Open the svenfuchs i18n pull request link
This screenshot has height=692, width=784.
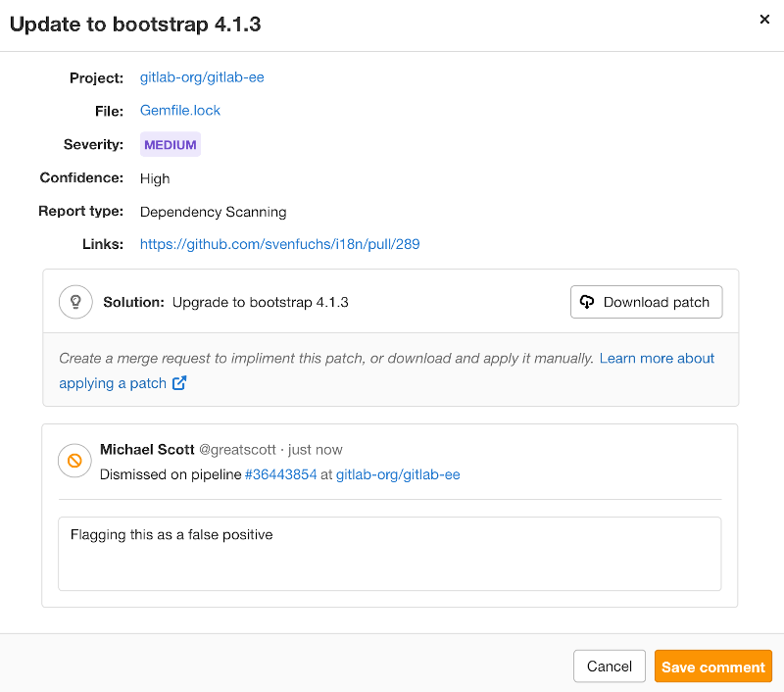click(x=278, y=243)
